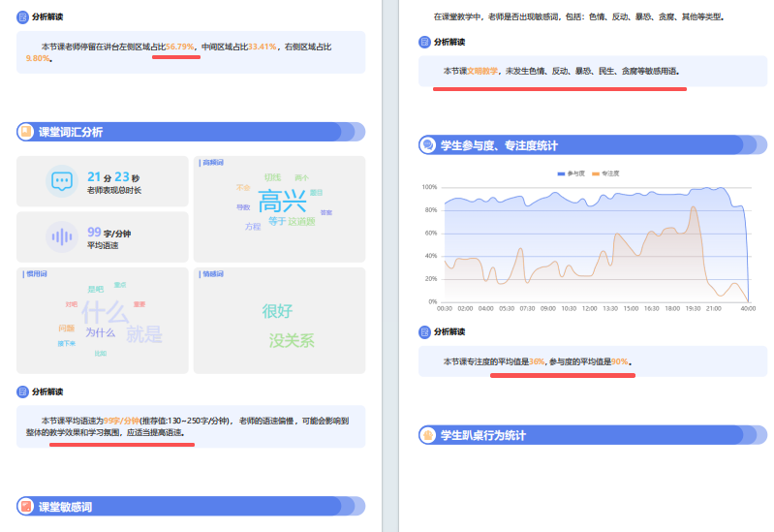774x532 pixels.
Task: Click the 学生趴桌行为统计 header icon
Action: (427, 435)
